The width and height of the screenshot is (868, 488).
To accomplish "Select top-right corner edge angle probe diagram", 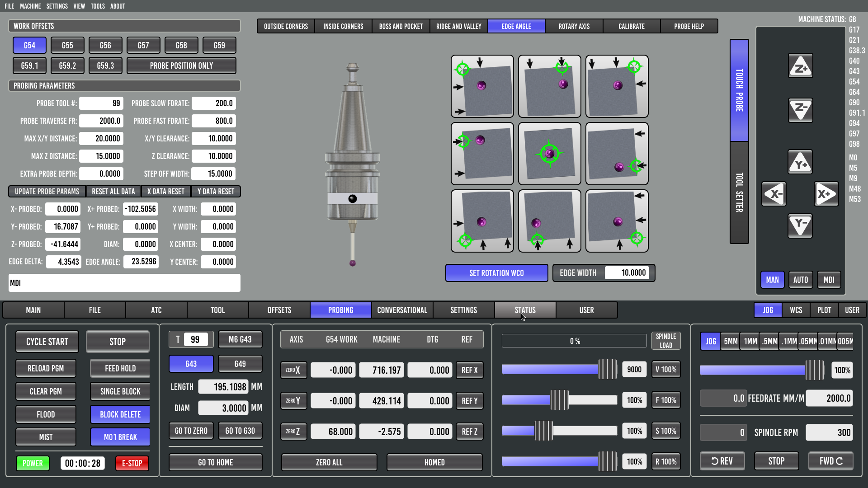I will tap(617, 86).
